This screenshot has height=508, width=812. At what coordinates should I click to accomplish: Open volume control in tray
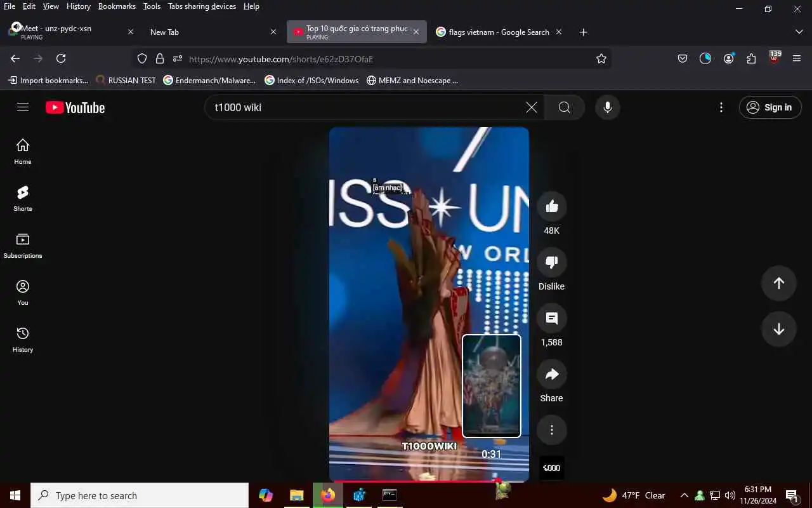pos(730,495)
